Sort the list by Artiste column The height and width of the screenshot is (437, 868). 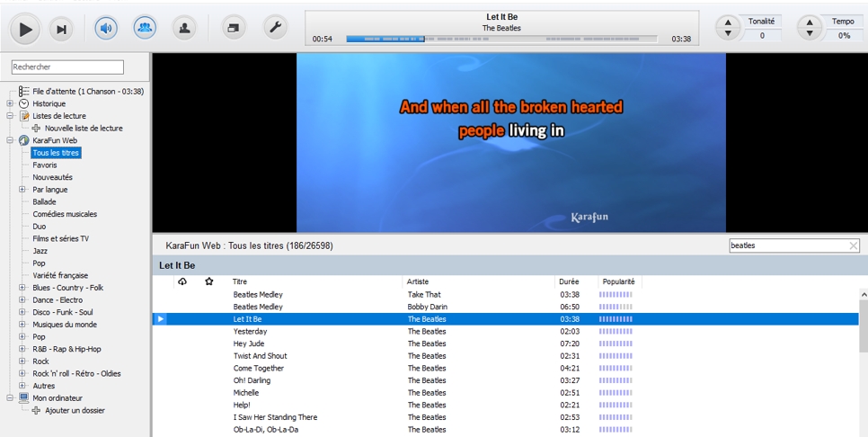(418, 282)
